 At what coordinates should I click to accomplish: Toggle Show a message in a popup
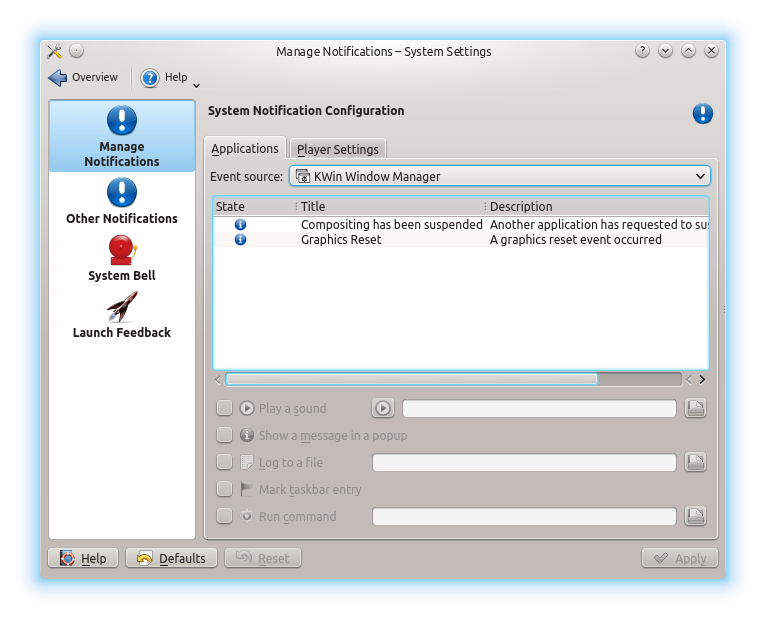(x=225, y=435)
